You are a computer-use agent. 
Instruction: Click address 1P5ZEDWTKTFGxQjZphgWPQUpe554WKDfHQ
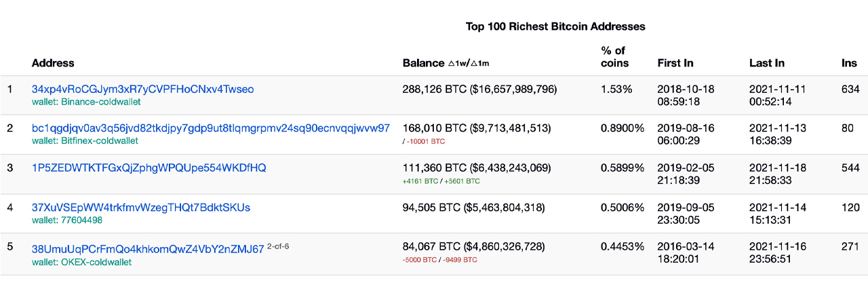tap(149, 168)
